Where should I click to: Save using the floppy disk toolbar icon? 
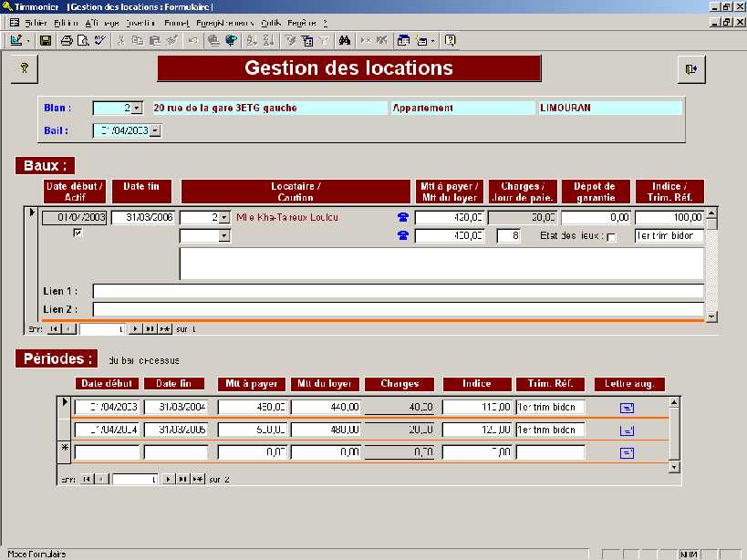pos(46,40)
